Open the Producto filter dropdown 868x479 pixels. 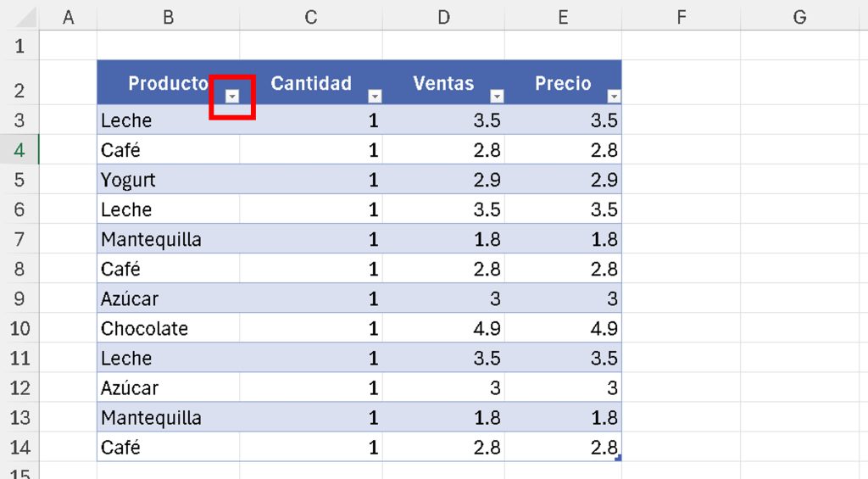(232, 97)
